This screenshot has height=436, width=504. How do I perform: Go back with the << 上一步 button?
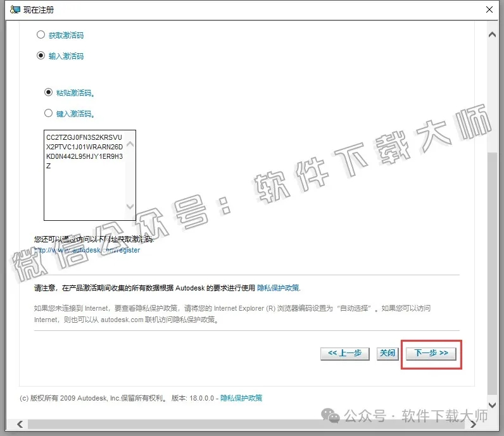pos(345,354)
